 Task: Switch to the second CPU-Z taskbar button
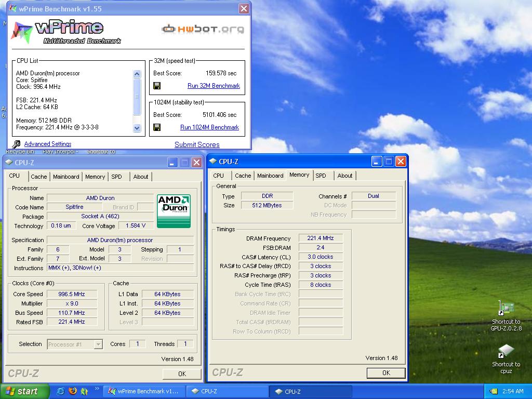pos(311,391)
